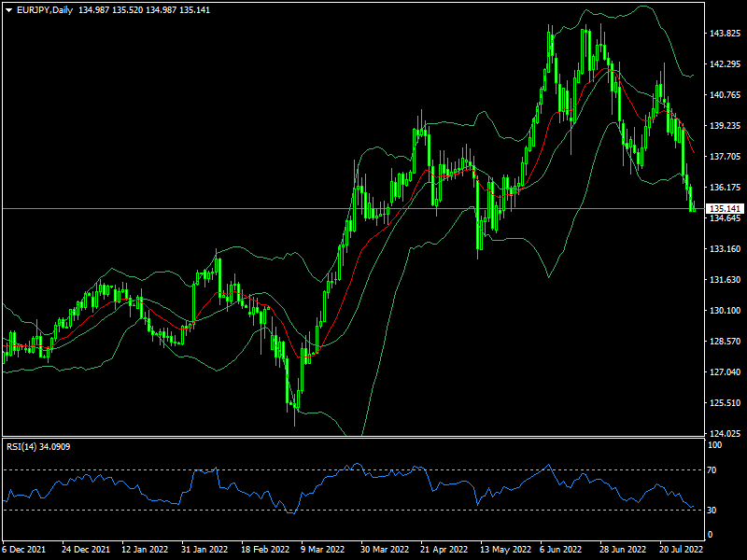Click the 100 level on the RSI scale
Viewport: 747px width, 560px height.
tap(715, 445)
